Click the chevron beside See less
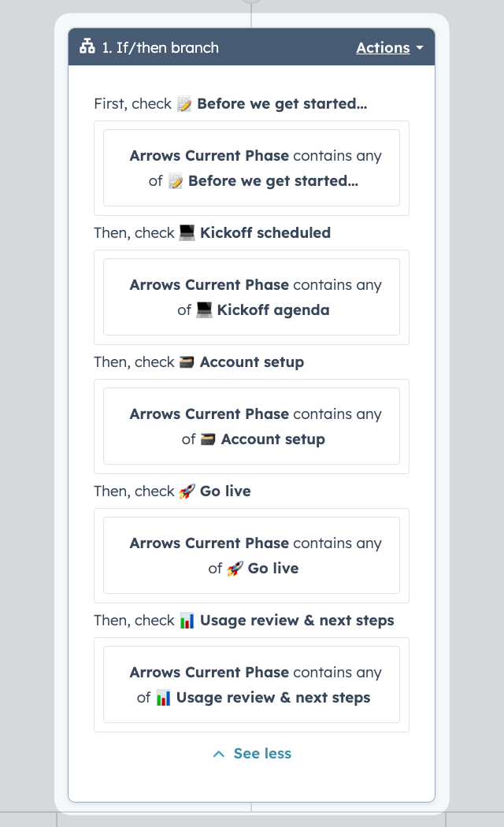Screen dimensions: 504x827 tap(218, 754)
